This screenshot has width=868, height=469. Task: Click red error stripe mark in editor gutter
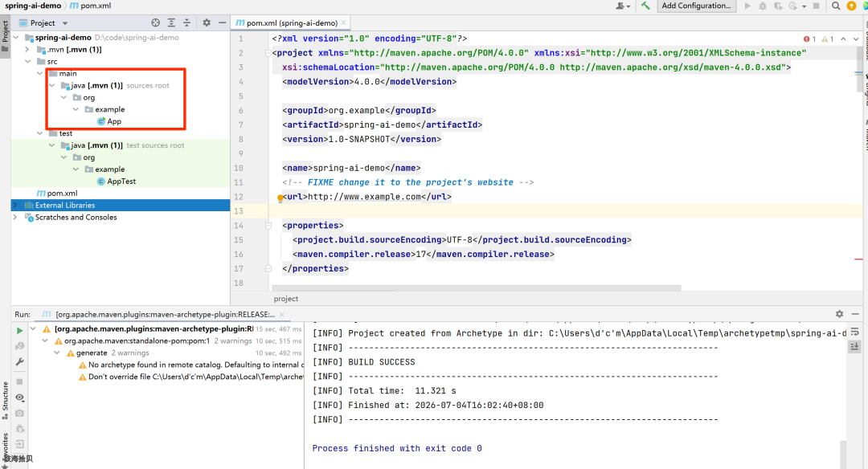(858, 259)
